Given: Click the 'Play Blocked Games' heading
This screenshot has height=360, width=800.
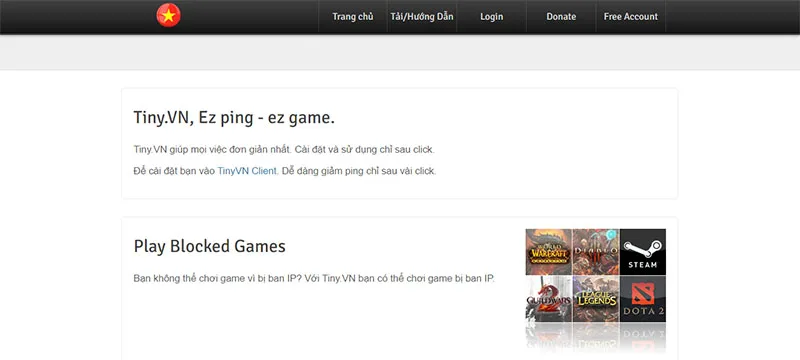Looking at the screenshot, I should [x=210, y=246].
